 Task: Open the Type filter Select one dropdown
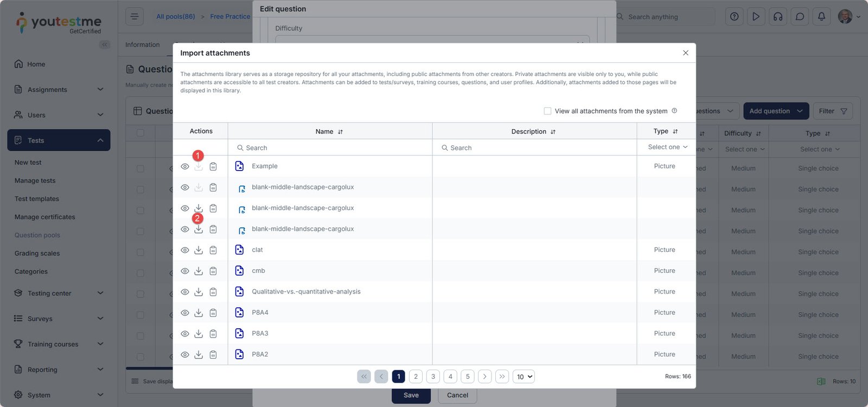[667, 147]
